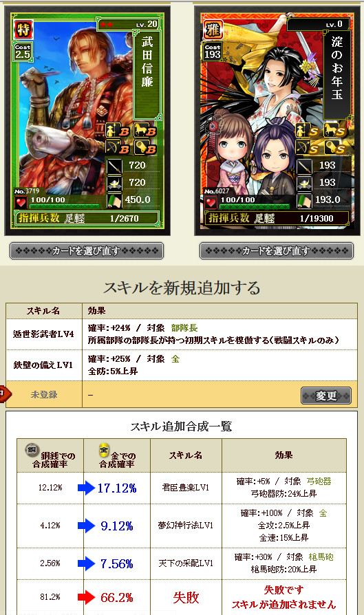364x615 pixels.
Task: Click the red arrow beside 66.2%
Action: point(86,597)
